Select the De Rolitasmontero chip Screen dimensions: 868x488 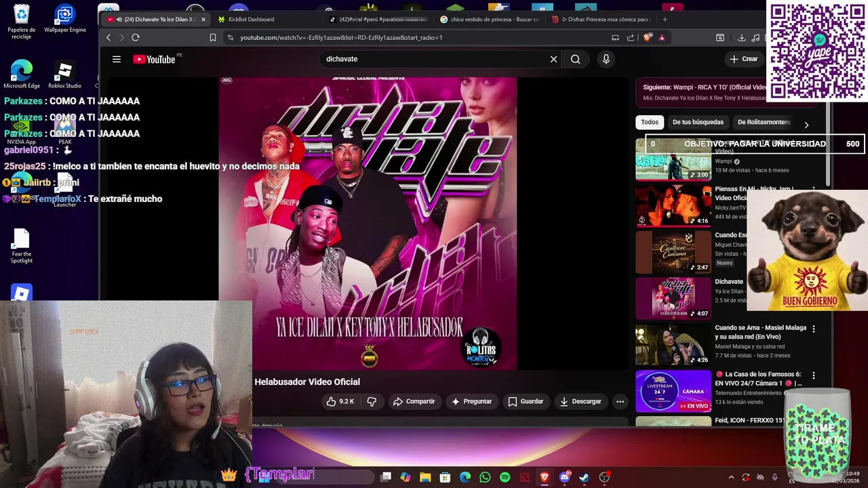764,122
